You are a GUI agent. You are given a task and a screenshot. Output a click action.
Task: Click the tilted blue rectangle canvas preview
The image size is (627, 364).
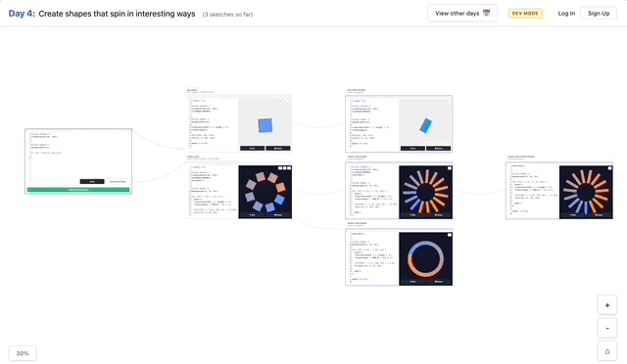[x=425, y=122]
